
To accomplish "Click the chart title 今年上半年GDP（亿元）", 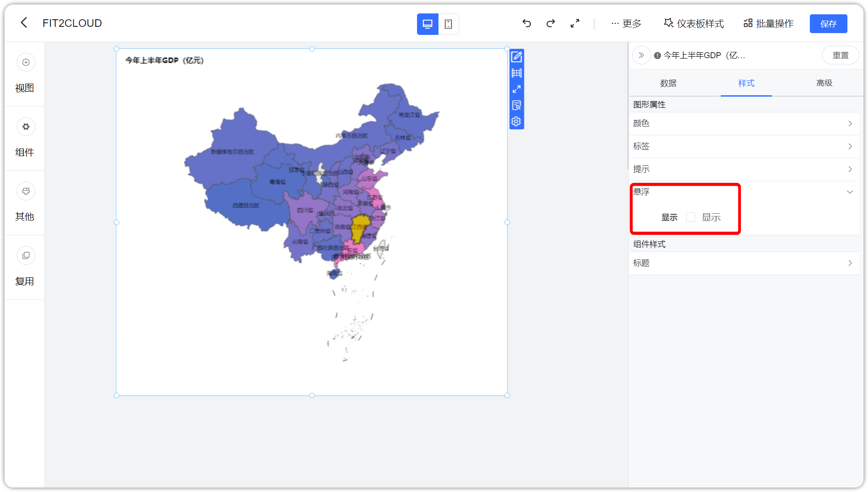I will [x=165, y=60].
